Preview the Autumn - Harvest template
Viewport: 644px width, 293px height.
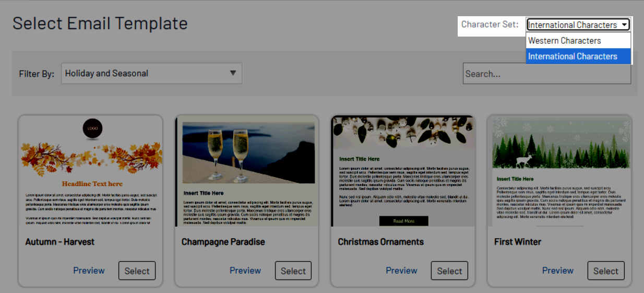click(89, 271)
